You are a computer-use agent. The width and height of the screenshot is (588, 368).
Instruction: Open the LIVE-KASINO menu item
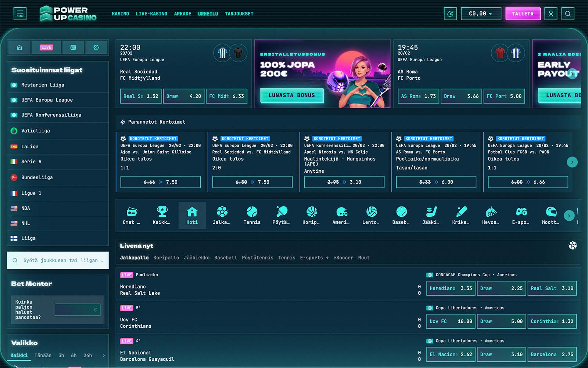pyautogui.click(x=151, y=14)
